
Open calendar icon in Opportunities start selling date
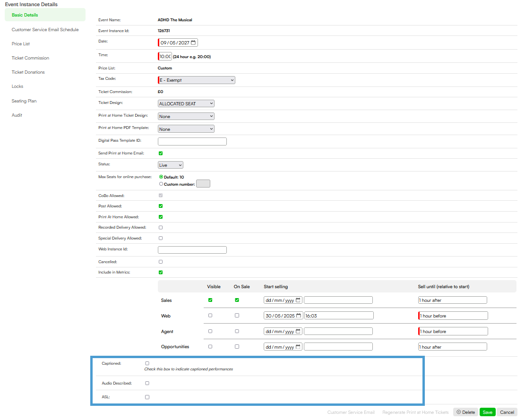(x=298, y=346)
